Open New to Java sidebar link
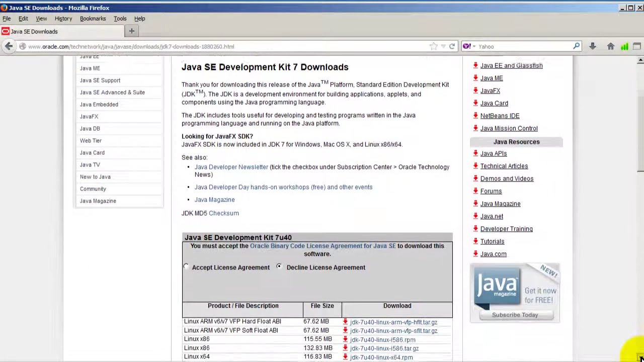644x362 pixels. [95, 177]
